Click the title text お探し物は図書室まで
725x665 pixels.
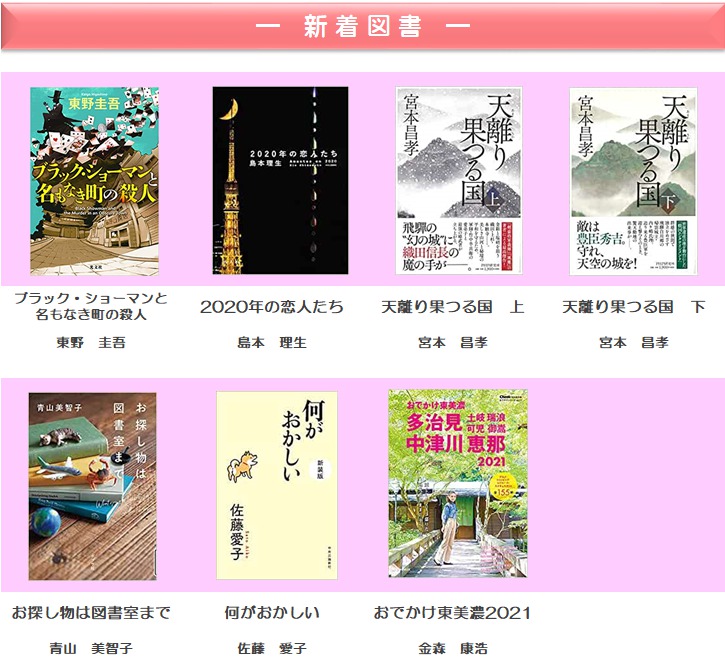[x=91, y=613]
